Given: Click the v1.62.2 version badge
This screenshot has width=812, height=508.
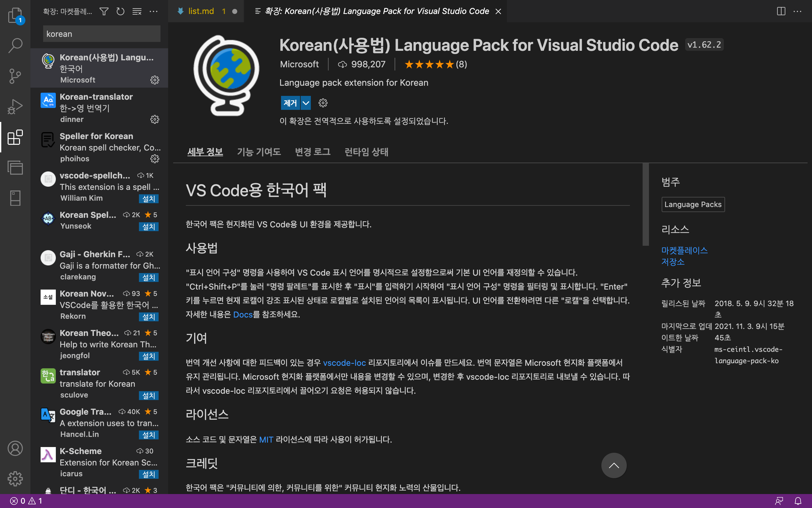Looking at the screenshot, I should [x=704, y=45].
